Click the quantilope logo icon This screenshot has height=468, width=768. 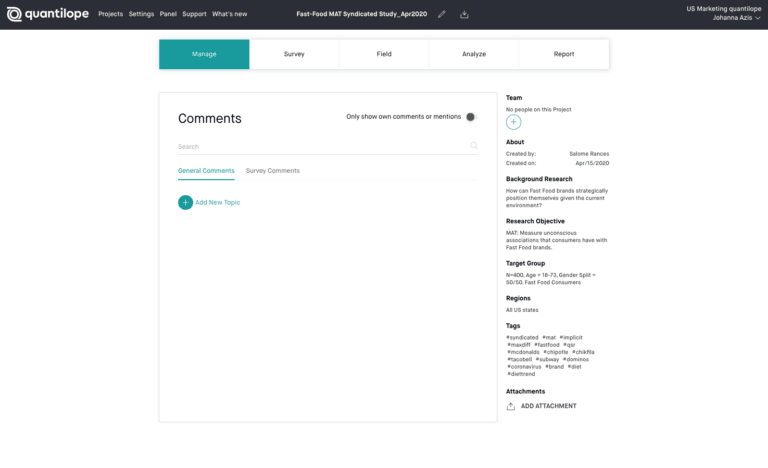[x=14, y=14]
